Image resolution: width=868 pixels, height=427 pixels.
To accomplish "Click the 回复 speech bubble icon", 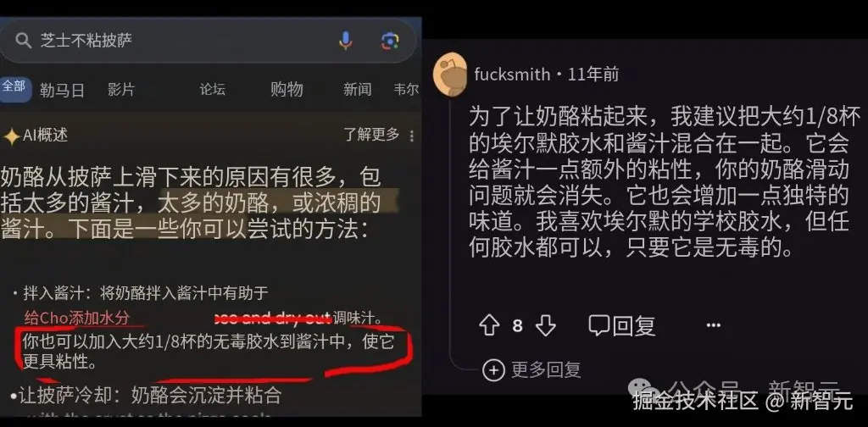I will point(599,326).
